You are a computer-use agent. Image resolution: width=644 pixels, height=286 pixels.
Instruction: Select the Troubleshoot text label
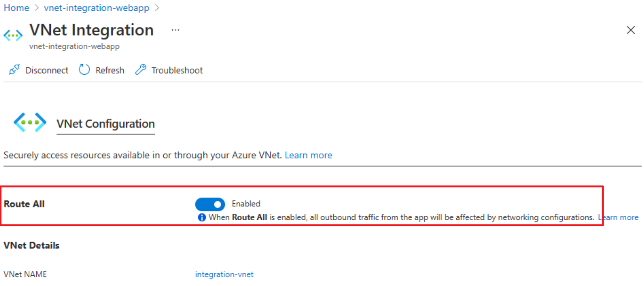177,70
